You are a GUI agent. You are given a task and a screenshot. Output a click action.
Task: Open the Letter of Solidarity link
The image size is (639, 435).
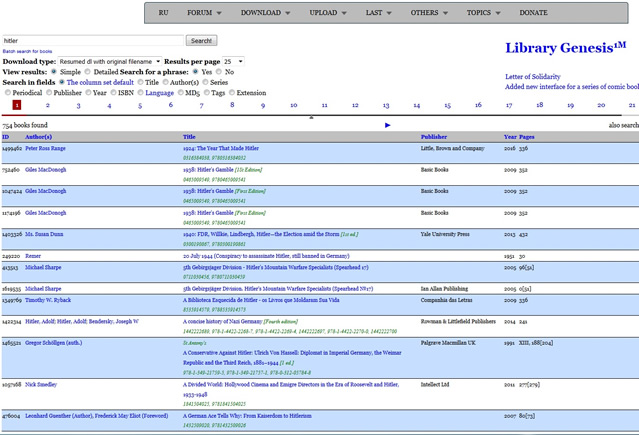(533, 77)
